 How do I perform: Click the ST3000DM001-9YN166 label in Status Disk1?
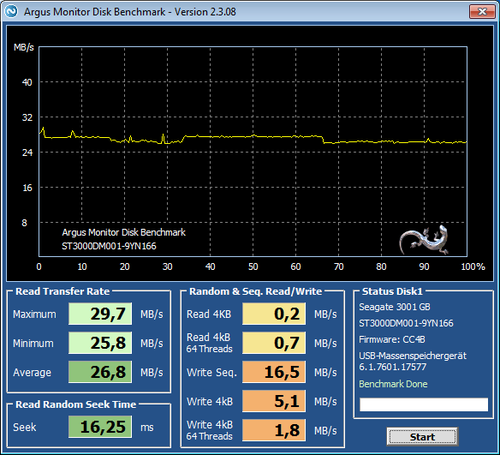click(406, 323)
